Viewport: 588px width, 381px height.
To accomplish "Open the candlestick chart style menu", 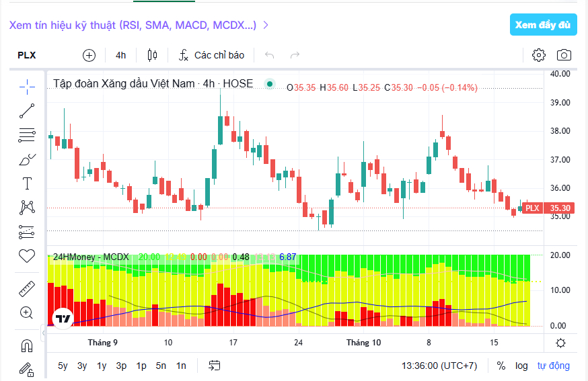I will click(x=152, y=56).
